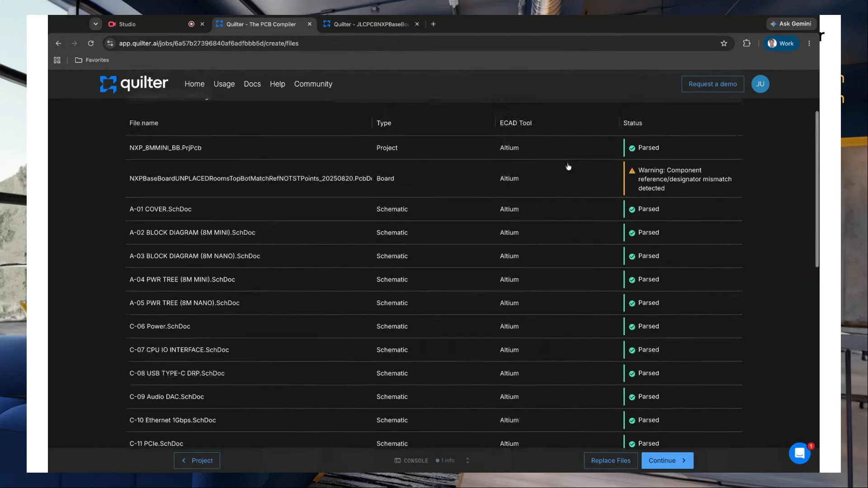This screenshot has height=488, width=868.
Task: Switch to Quilter - The PCB Compiler tab
Action: click(x=264, y=24)
